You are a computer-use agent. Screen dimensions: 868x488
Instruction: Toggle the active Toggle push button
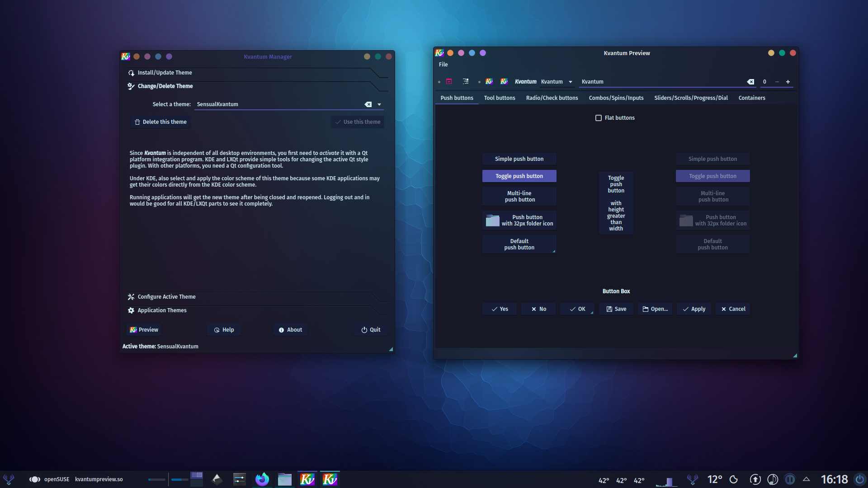(519, 176)
